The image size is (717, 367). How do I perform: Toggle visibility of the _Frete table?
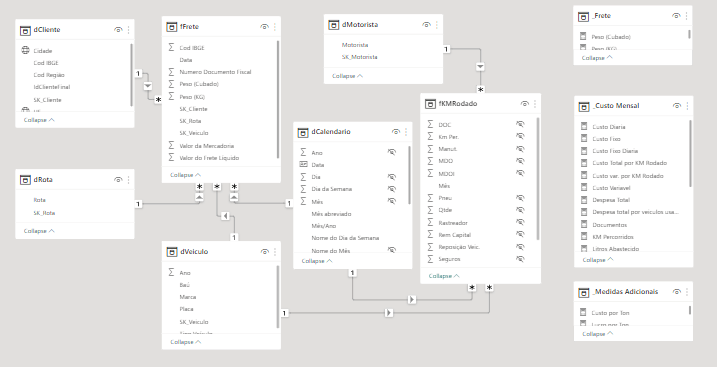[676, 16]
